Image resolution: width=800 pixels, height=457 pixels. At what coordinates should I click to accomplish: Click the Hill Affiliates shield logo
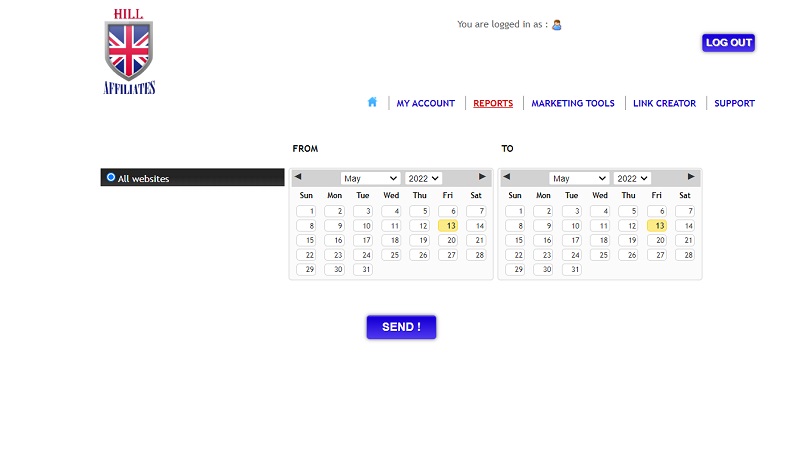coord(129,51)
